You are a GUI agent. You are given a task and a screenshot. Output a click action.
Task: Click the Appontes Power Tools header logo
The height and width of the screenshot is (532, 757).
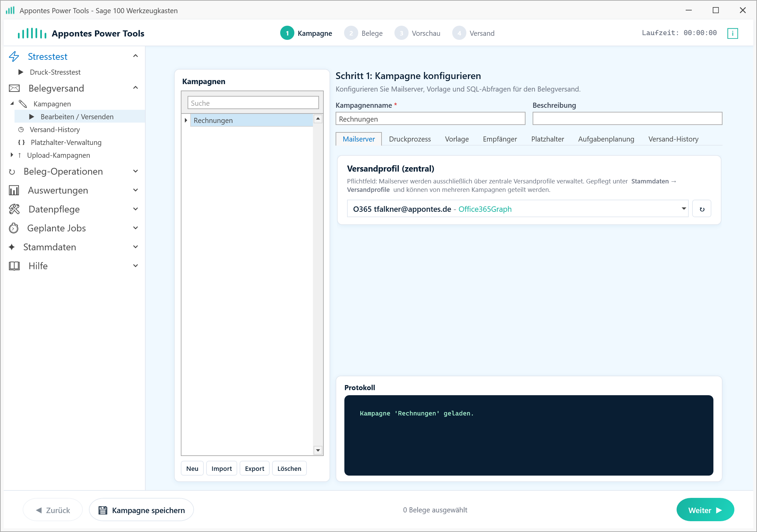(x=32, y=33)
